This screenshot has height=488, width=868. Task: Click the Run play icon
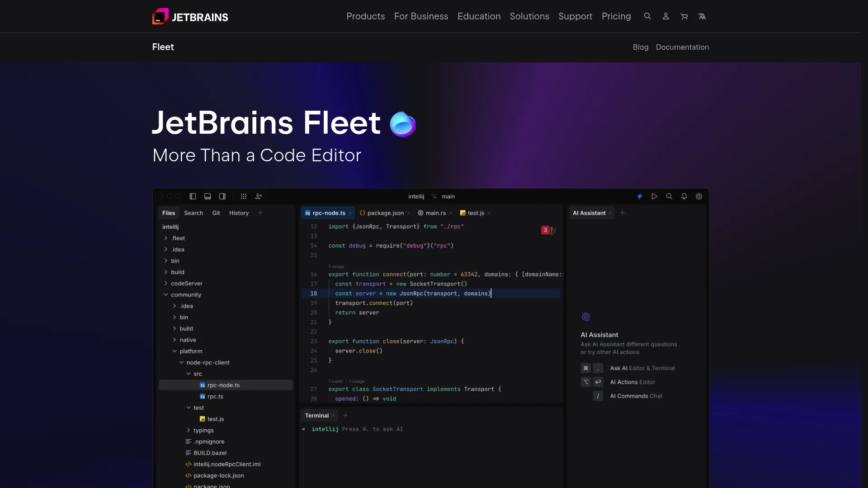click(x=654, y=197)
